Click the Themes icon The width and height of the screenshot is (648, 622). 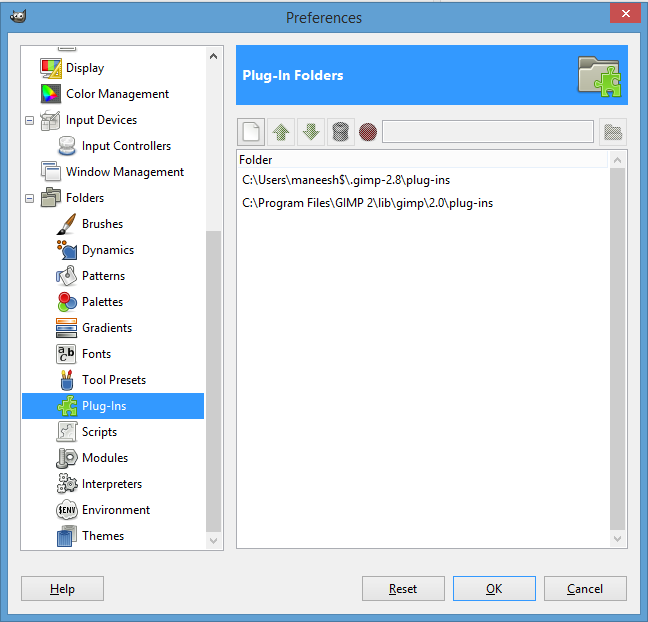pos(67,536)
